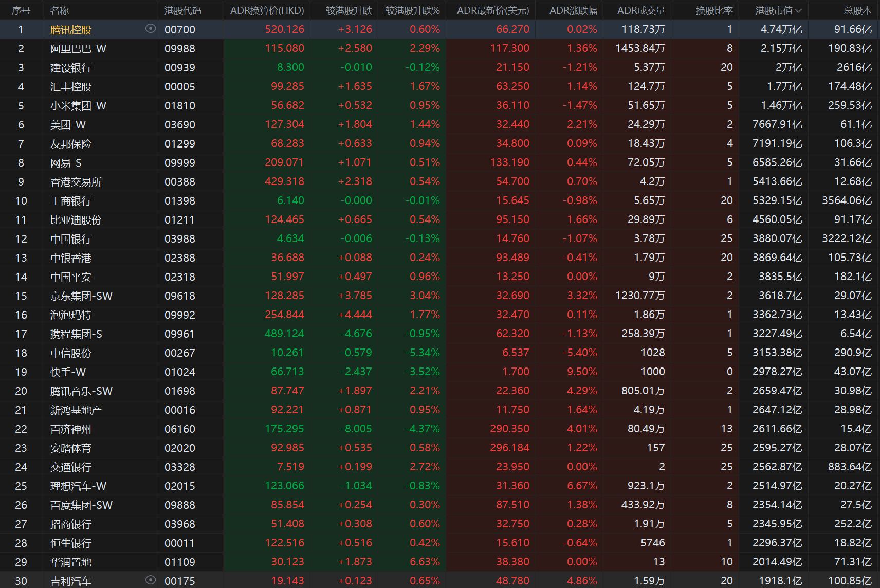
Task: Select stock name 吉利汽车
Action: pos(71,581)
